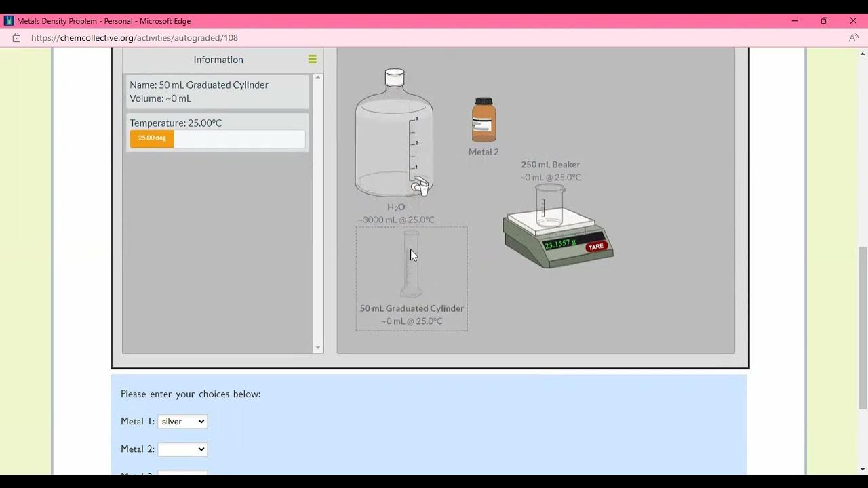The width and height of the screenshot is (868, 488).
Task: Click the orange temperature bar
Action: (x=152, y=139)
